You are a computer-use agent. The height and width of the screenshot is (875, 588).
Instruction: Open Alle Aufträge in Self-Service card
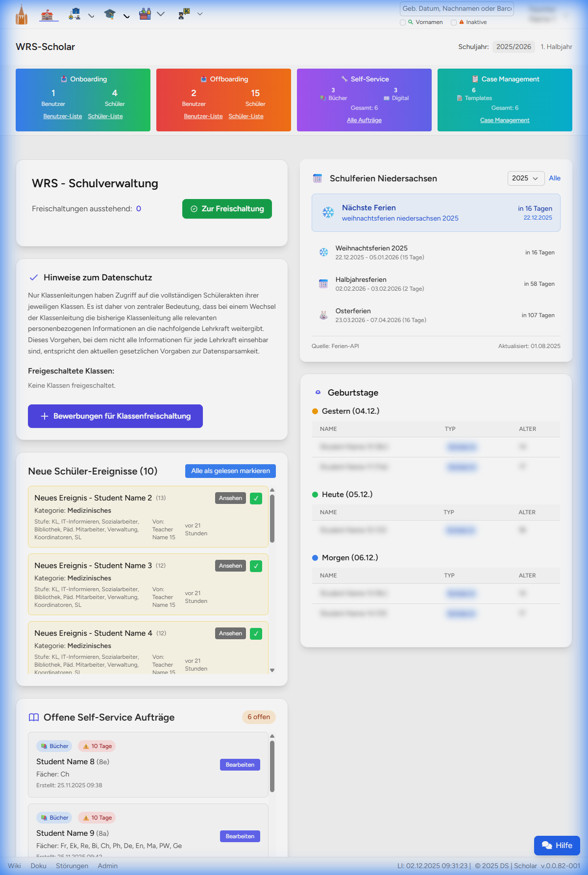point(364,120)
